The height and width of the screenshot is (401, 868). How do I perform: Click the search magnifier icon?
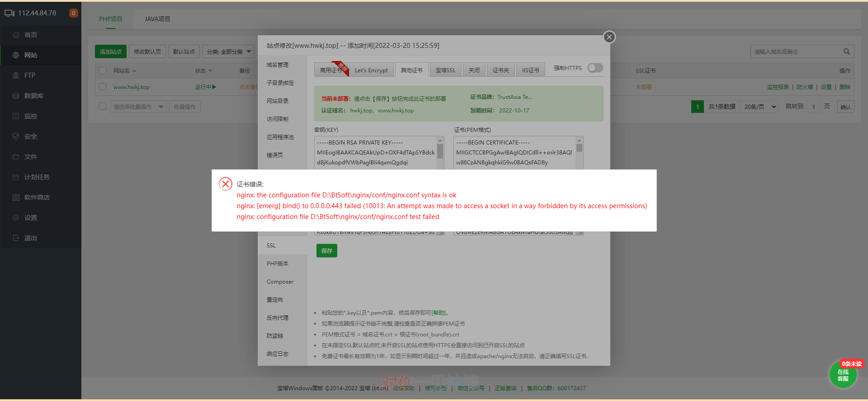[847, 51]
